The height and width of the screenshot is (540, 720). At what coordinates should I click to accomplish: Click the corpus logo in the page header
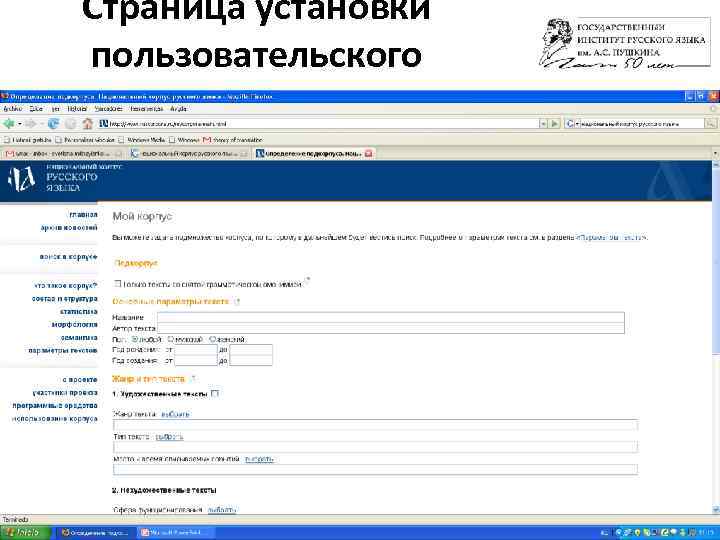click(21, 178)
